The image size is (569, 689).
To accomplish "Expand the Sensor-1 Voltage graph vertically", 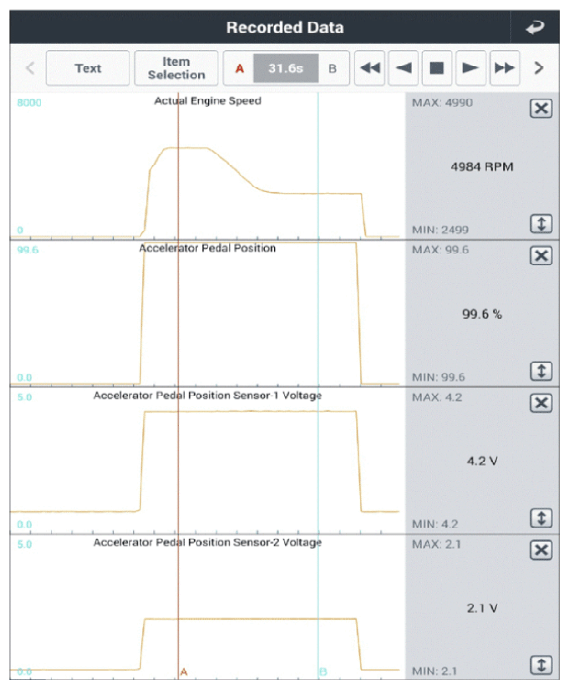I will [x=541, y=518].
